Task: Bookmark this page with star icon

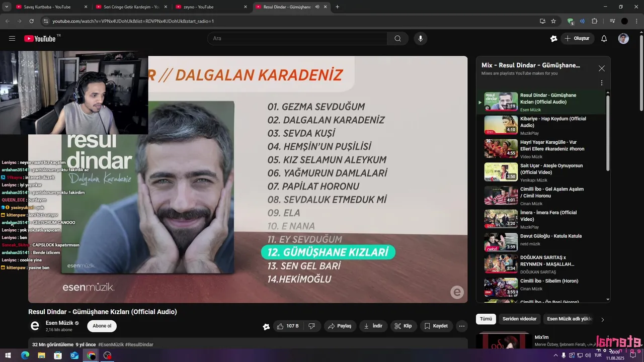Action: coord(553,21)
